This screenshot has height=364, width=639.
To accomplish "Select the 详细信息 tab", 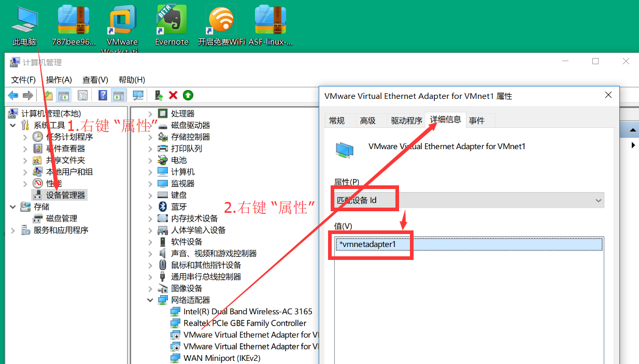I will [x=445, y=120].
